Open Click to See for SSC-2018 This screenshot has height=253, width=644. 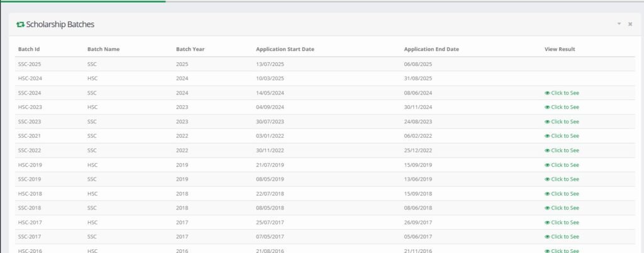(x=564, y=208)
